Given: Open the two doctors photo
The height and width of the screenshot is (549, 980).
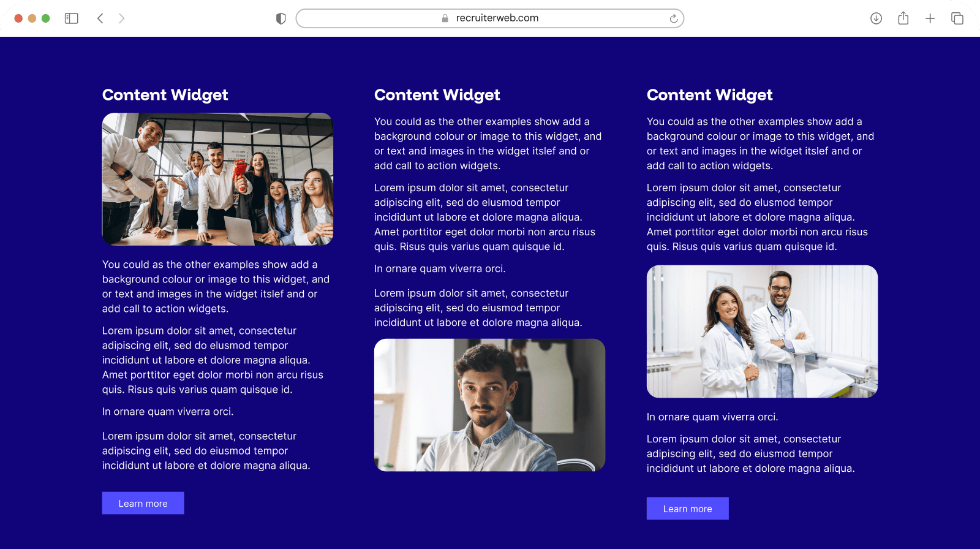Looking at the screenshot, I should point(762,331).
